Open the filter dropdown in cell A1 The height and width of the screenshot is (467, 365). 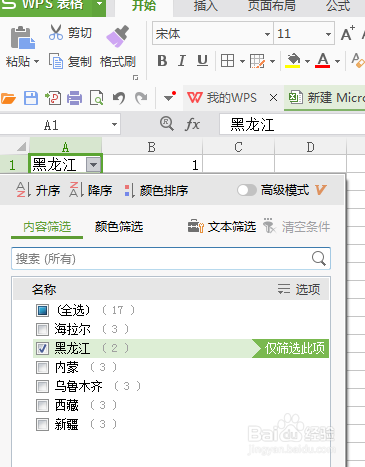point(94,165)
